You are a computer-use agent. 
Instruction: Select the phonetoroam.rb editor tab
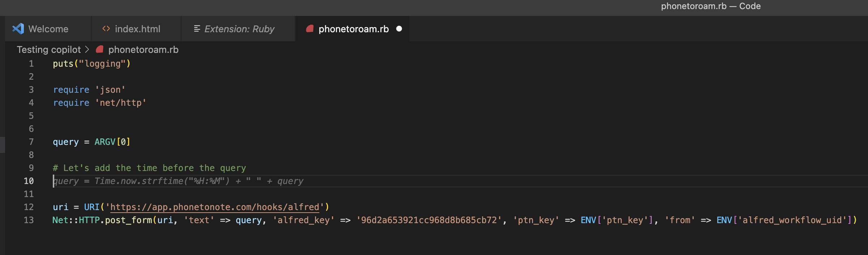pyautogui.click(x=353, y=29)
